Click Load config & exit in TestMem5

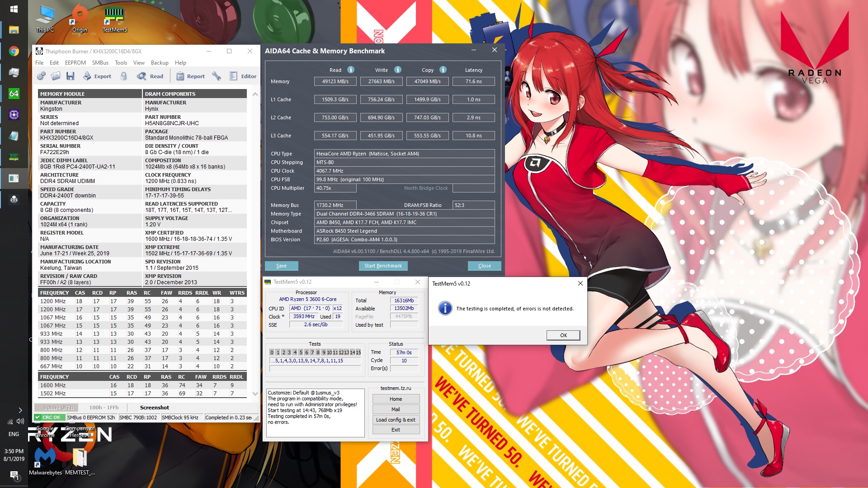click(396, 420)
